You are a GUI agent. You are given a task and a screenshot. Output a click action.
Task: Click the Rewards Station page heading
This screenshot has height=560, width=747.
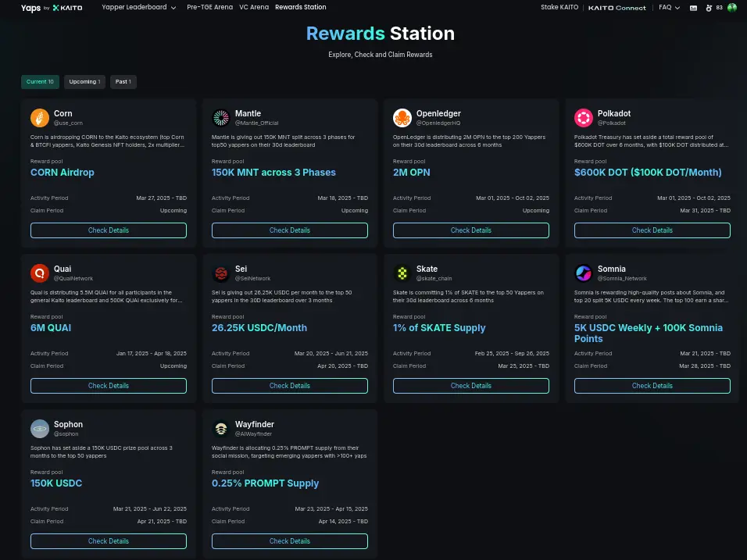point(381,34)
